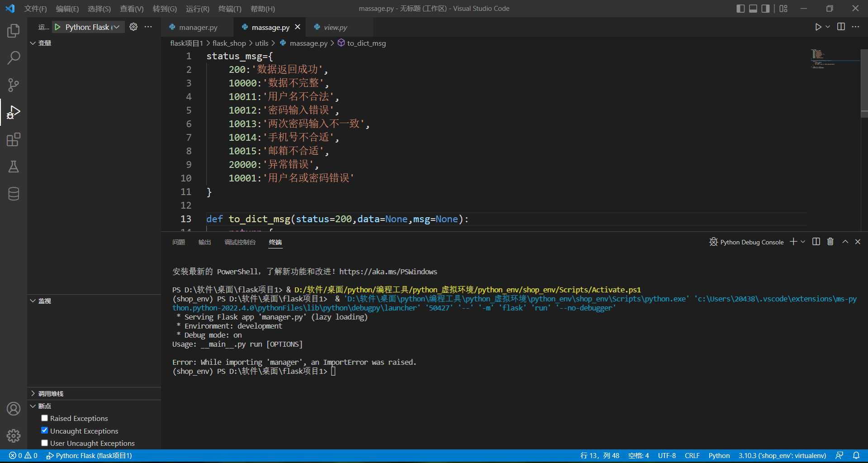Toggle bottom panel layout icon
868x463 pixels.
[x=753, y=9]
